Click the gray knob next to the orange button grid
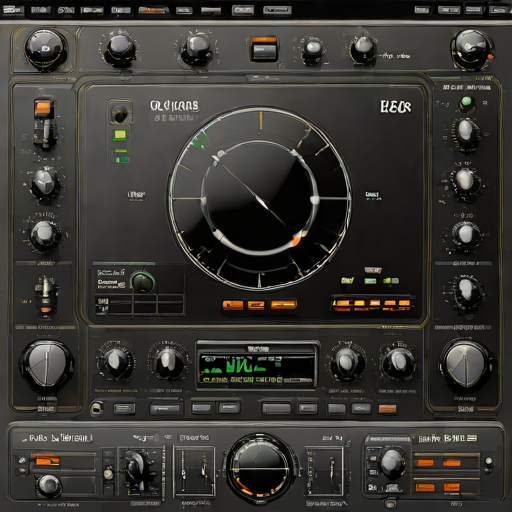 tap(391, 463)
